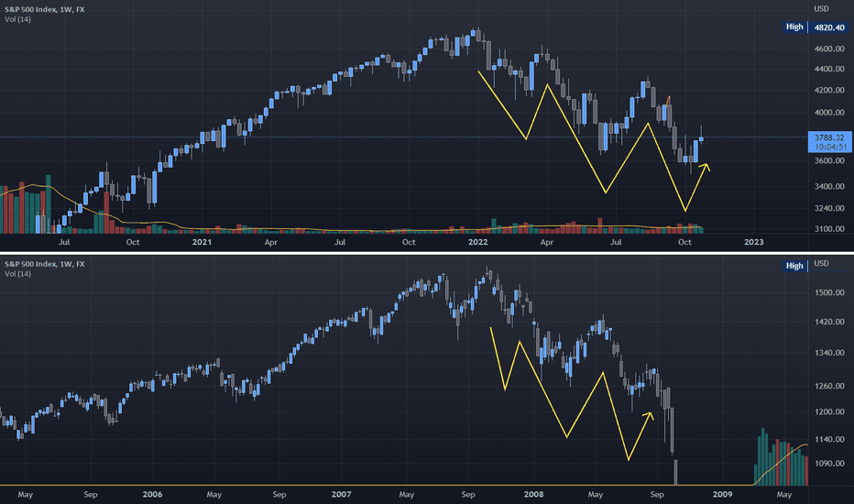Click the 4200.00 price axis label

[x=829, y=91]
